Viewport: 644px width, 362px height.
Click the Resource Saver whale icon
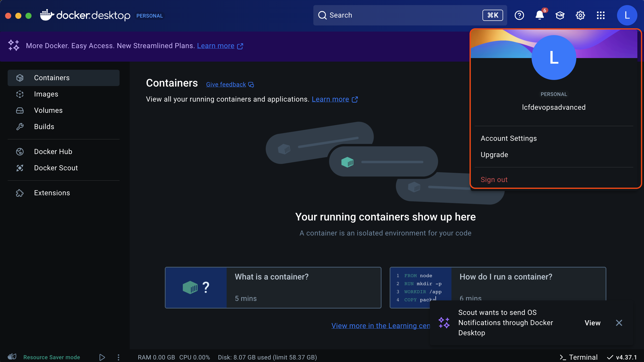12,357
